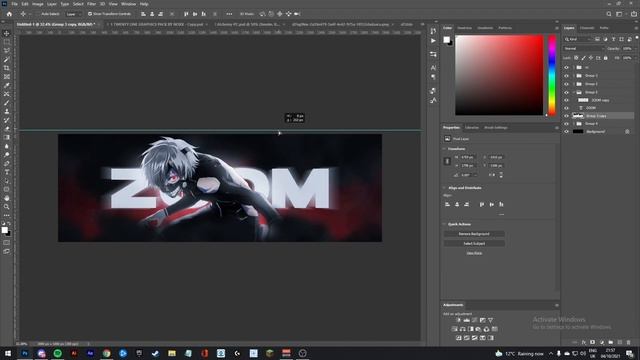Click the Home icon in the options bar
This screenshot has height=360, width=640.
(9, 14)
